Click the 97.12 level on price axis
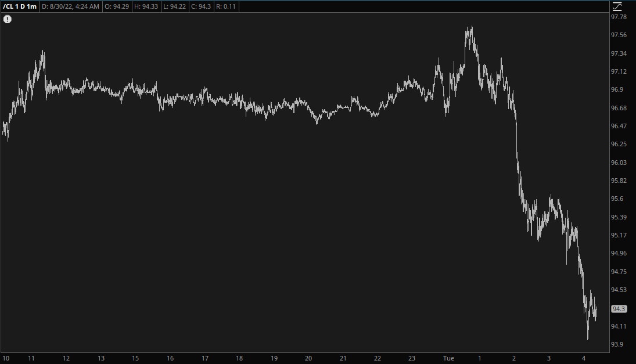Image resolution: width=636 pixels, height=364 pixels. [619, 71]
